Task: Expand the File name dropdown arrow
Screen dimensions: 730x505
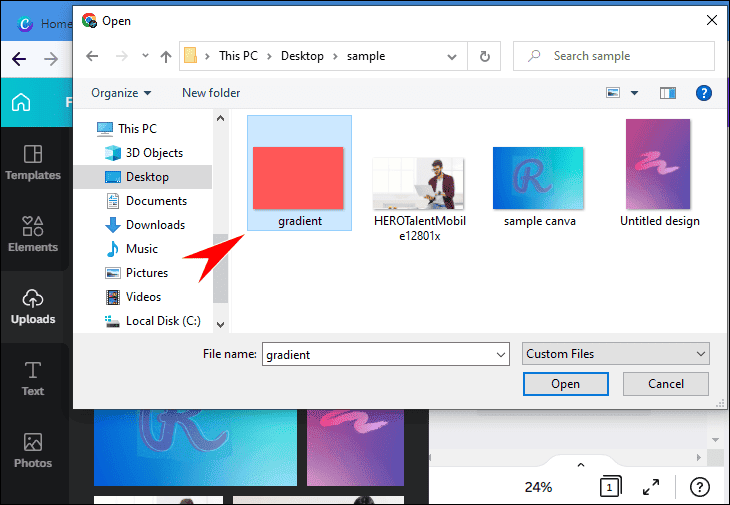Action: 500,355
